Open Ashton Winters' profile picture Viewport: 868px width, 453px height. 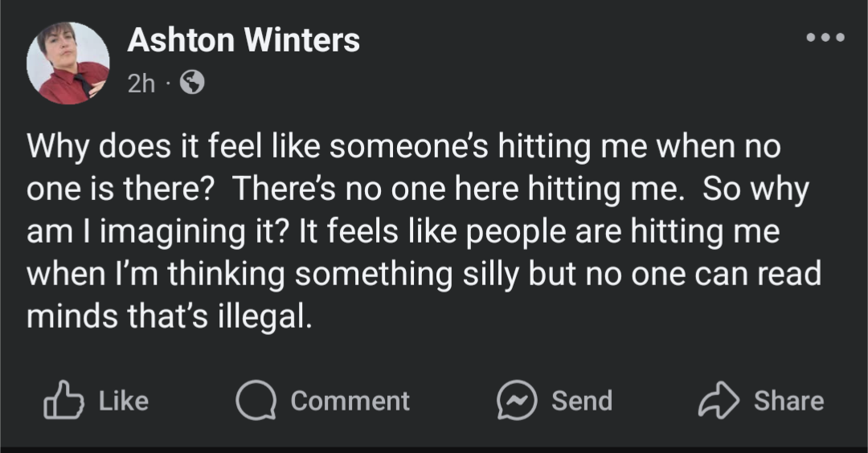coord(68,63)
